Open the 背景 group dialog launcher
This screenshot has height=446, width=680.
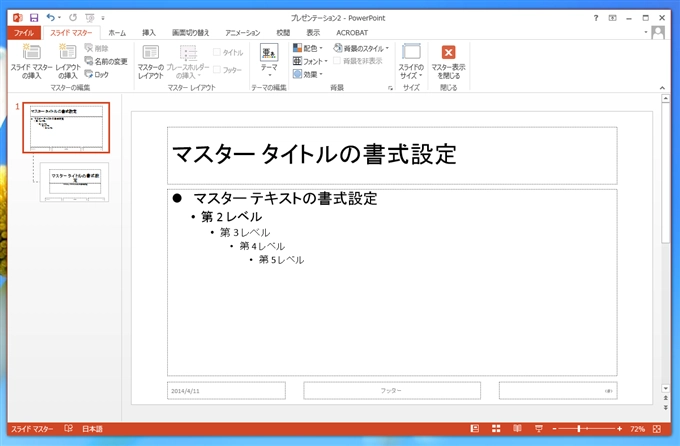[x=390, y=88]
